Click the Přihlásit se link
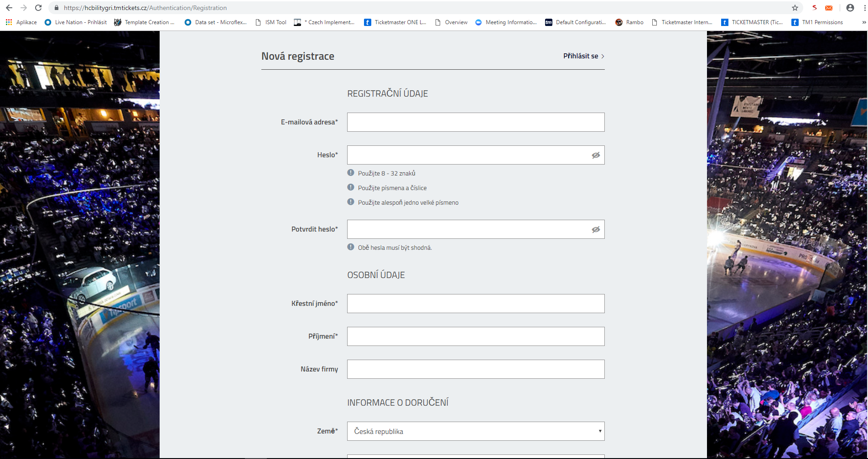 [x=583, y=56]
